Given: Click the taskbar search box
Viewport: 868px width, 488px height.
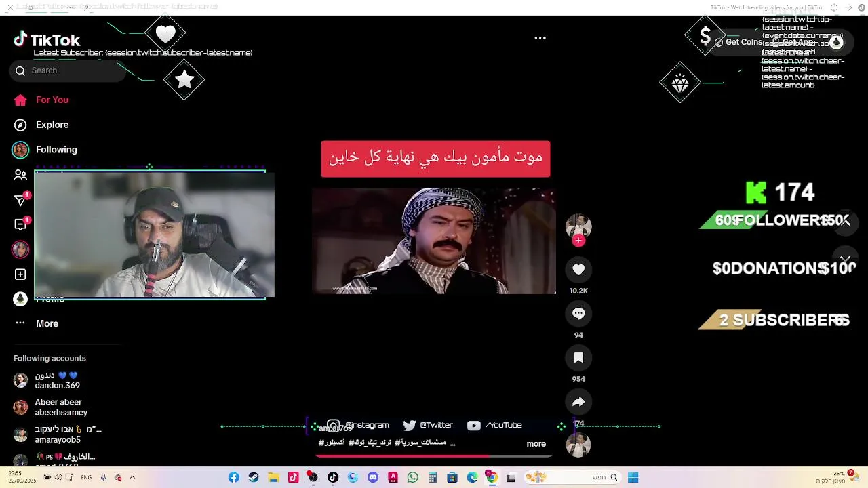Looking at the screenshot, I should pyautogui.click(x=574, y=477).
